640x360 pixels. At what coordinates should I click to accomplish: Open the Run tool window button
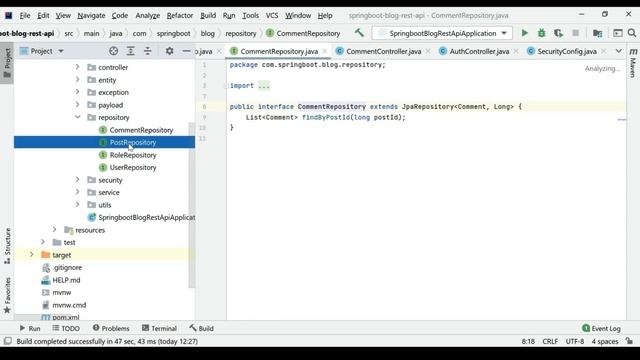click(30, 328)
